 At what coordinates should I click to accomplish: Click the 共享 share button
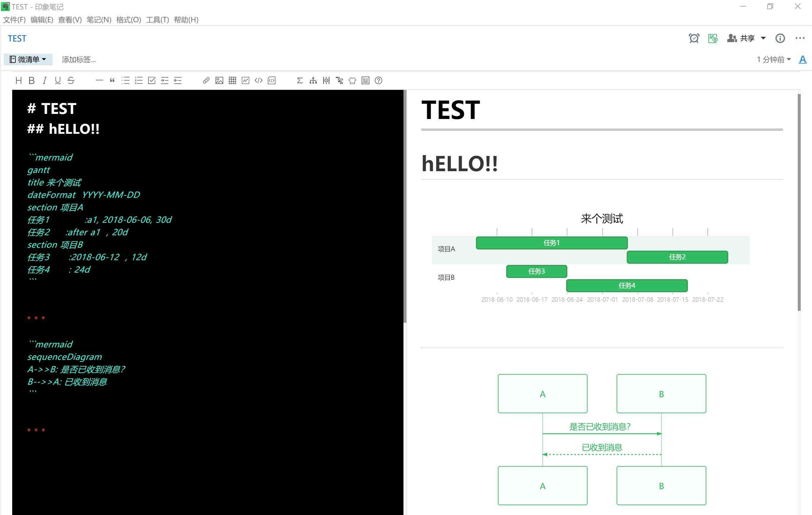(x=741, y=38)
